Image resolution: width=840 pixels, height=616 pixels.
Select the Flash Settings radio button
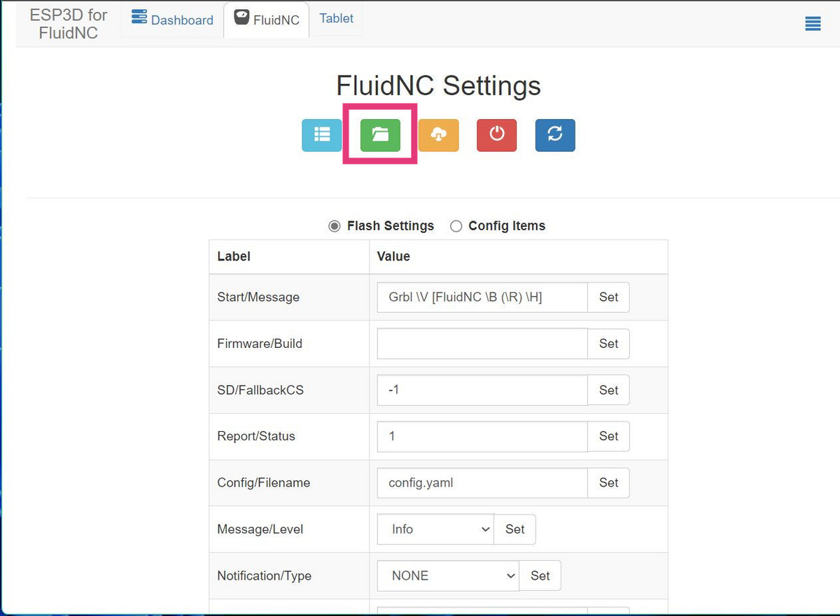point(335,226)
